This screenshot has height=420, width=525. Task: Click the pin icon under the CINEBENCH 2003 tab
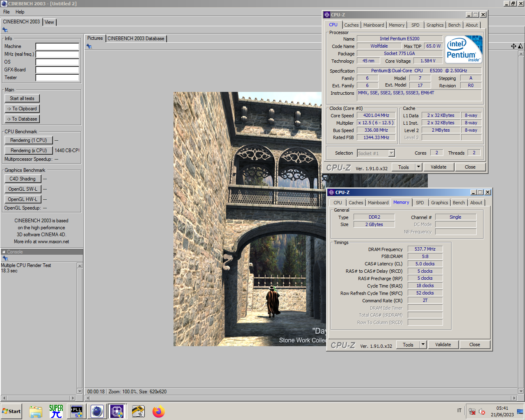click(x=5, y=30)
